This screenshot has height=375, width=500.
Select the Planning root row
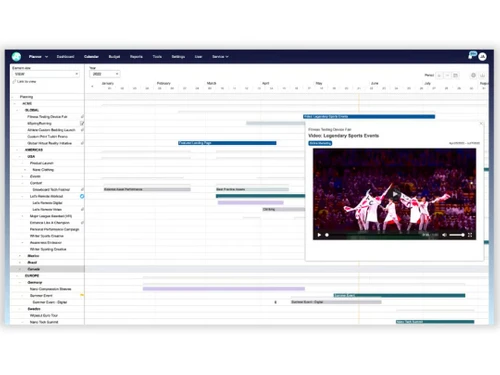coord(47,97)
